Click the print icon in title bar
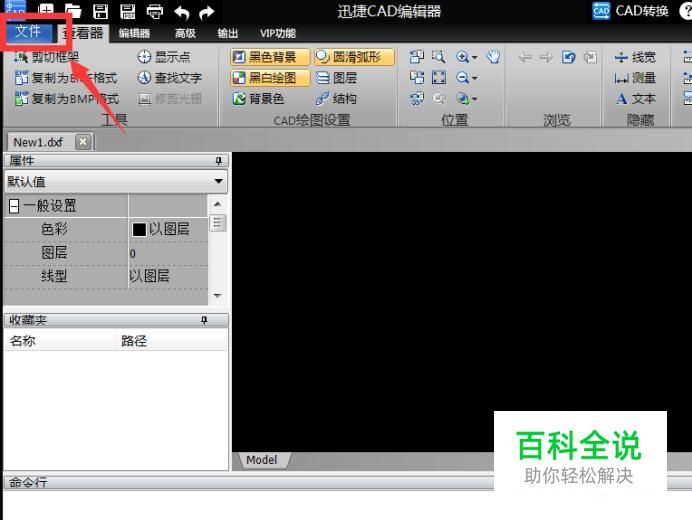692x520 pixels. (x=154, y=11)
